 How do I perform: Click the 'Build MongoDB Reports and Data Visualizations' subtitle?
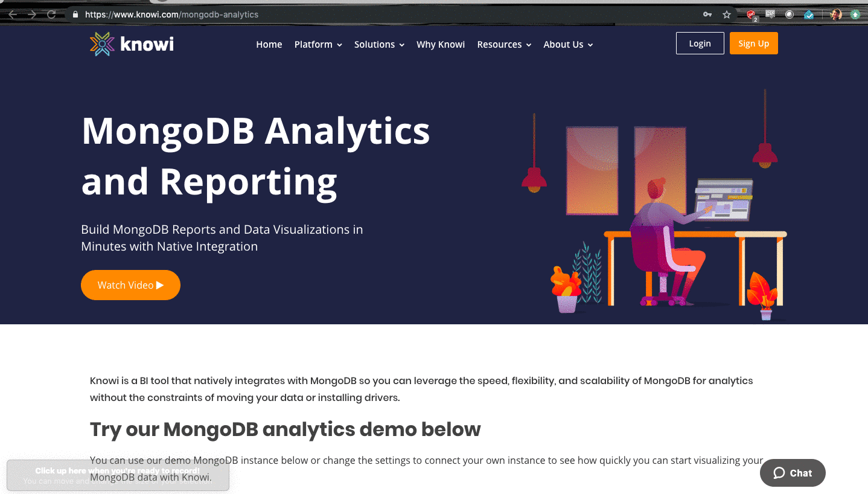(x=222, y=238)
